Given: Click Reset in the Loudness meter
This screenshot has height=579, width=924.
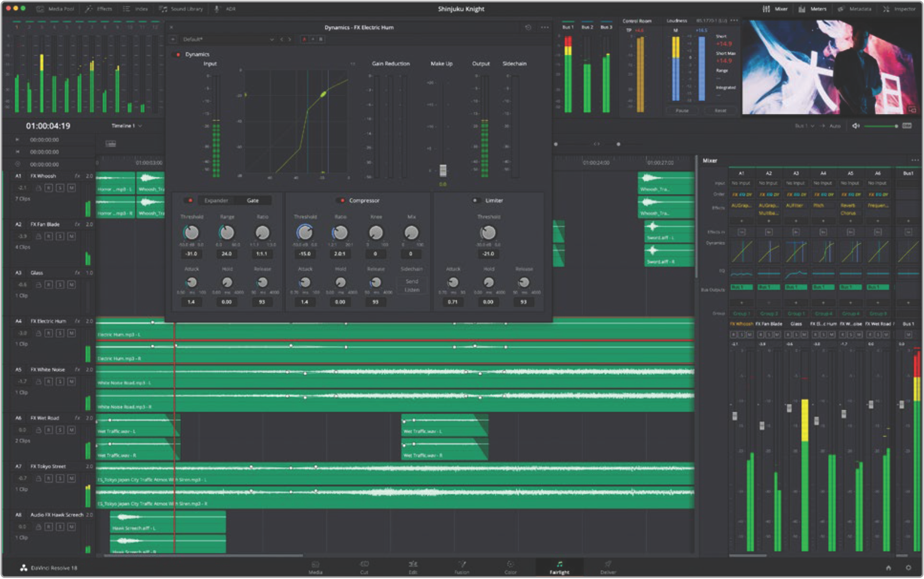Looking at the screenshot, I should click(x=720, y=110).
